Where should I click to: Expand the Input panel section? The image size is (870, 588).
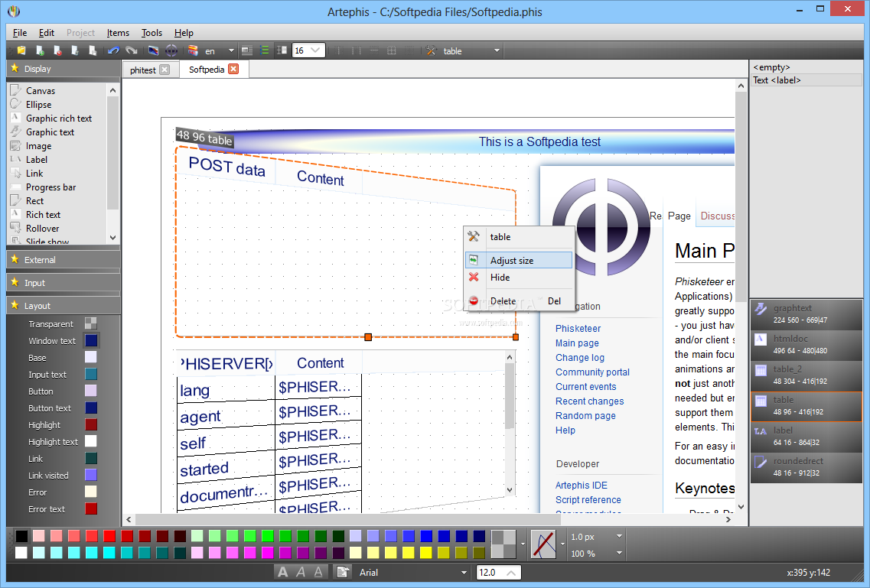64,283
